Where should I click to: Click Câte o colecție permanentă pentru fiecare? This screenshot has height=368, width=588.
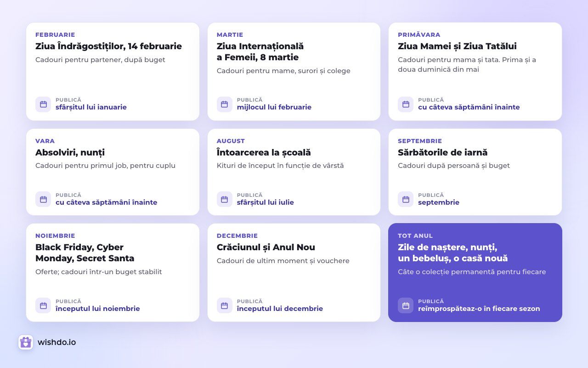(x=472, y=272)
